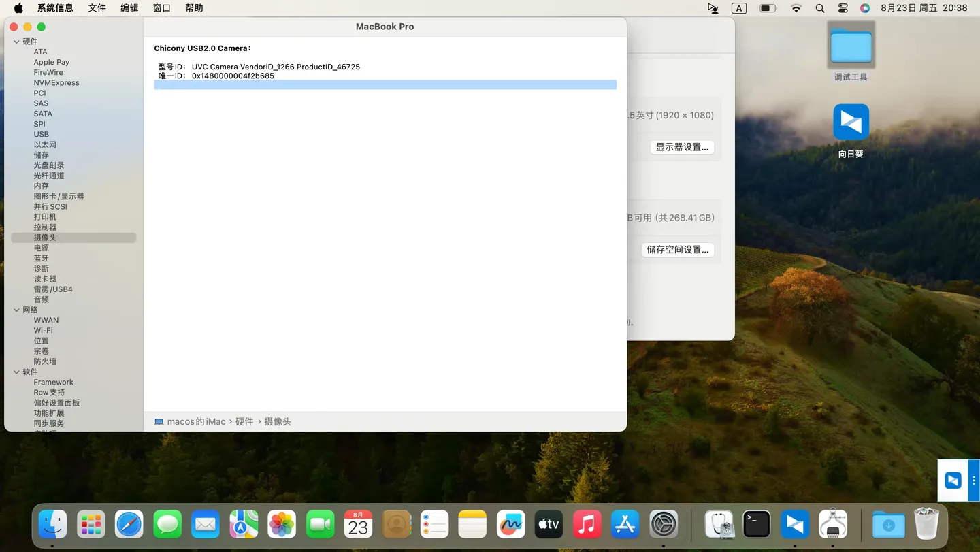Launch Terminal from the dock
The image size is (980, 552).
pyautogui.click(x=757, y=525)
